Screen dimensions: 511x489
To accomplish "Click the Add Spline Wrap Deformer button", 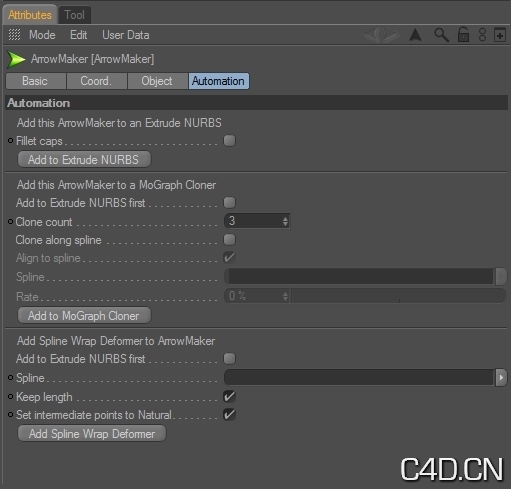I will pyautogui.click(x=92, y=434).
